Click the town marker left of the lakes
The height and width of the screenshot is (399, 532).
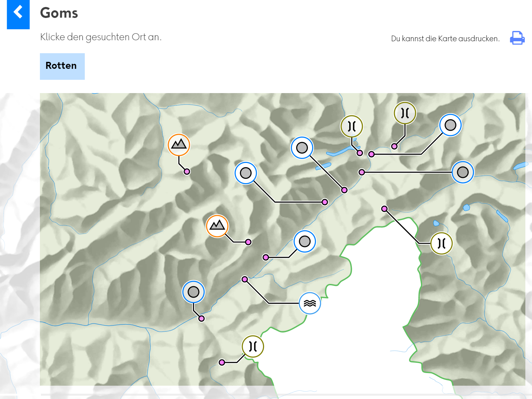click(x=302, y=148)
